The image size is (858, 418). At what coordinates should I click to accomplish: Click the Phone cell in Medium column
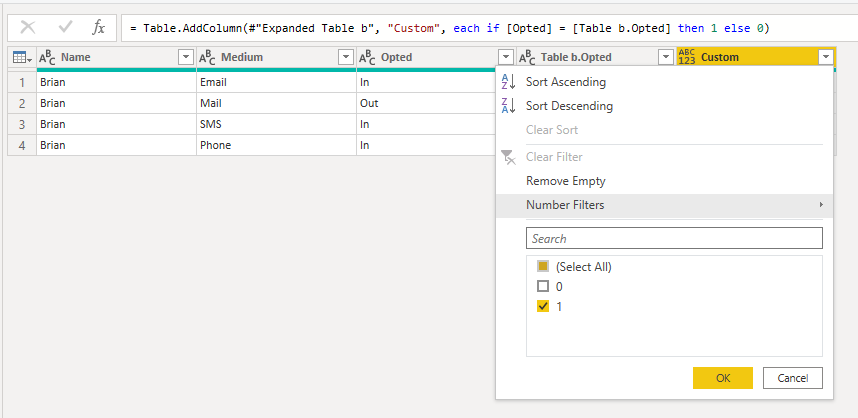click(276, 145)
